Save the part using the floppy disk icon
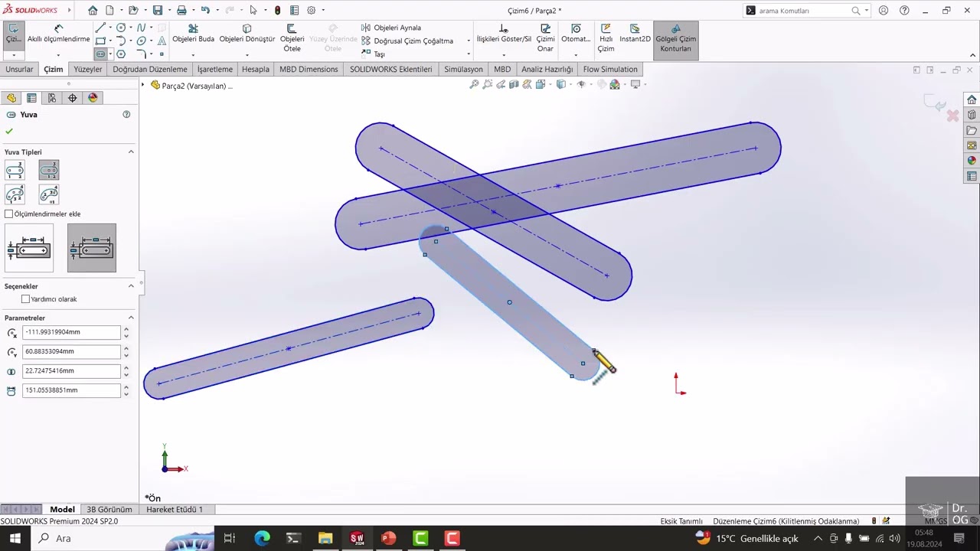Image resolution: width=980 pixels, height=551 pixels. click(x=157, y=11)
